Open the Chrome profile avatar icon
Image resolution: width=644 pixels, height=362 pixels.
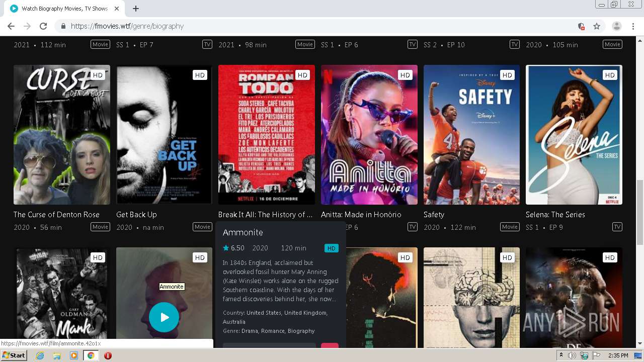coord(617,26)
